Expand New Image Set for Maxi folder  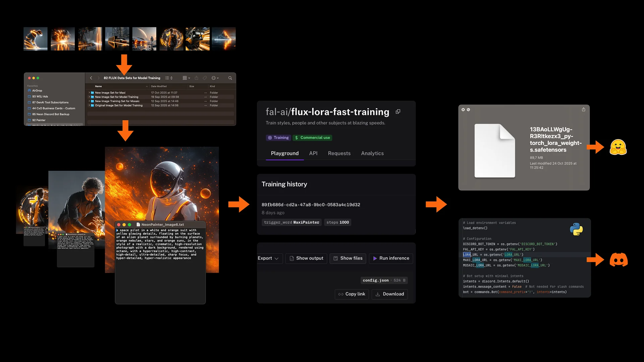89,93
